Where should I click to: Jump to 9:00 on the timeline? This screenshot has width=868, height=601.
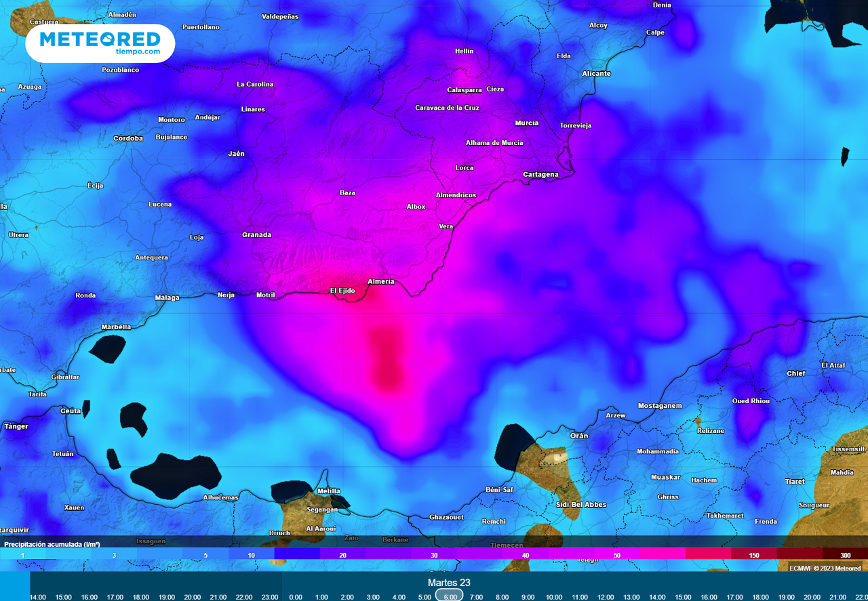pos(528,597)
